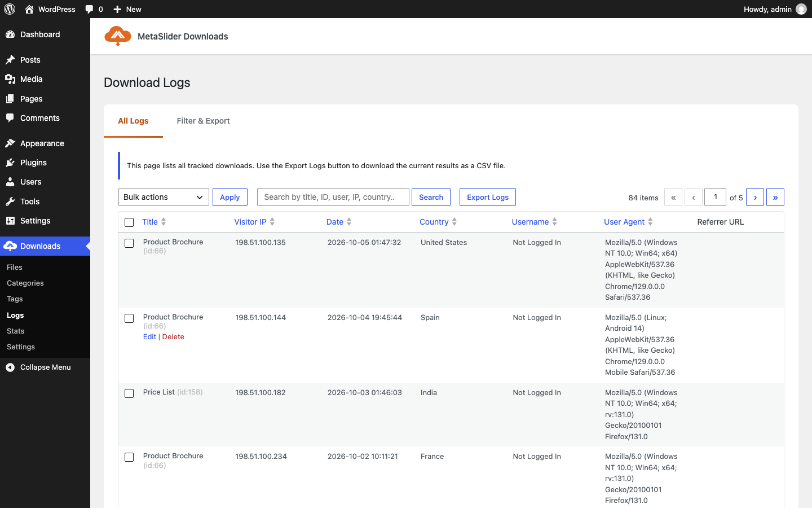Sort logs by Country column
The width and height of the screenshot is (812, 508).
[x=438, y=222]
